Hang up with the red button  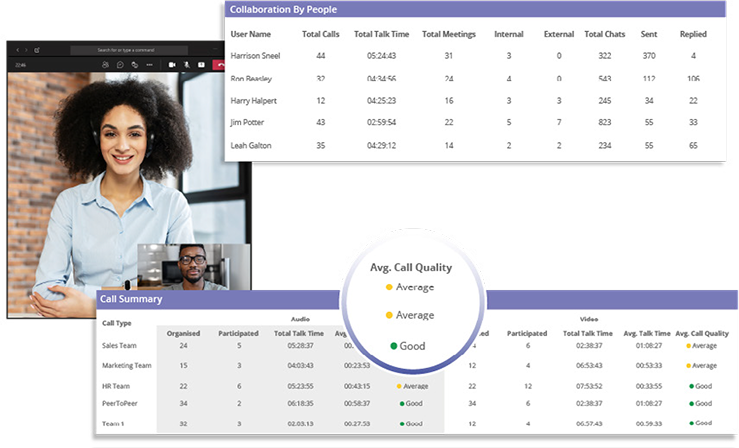(219, 65)
